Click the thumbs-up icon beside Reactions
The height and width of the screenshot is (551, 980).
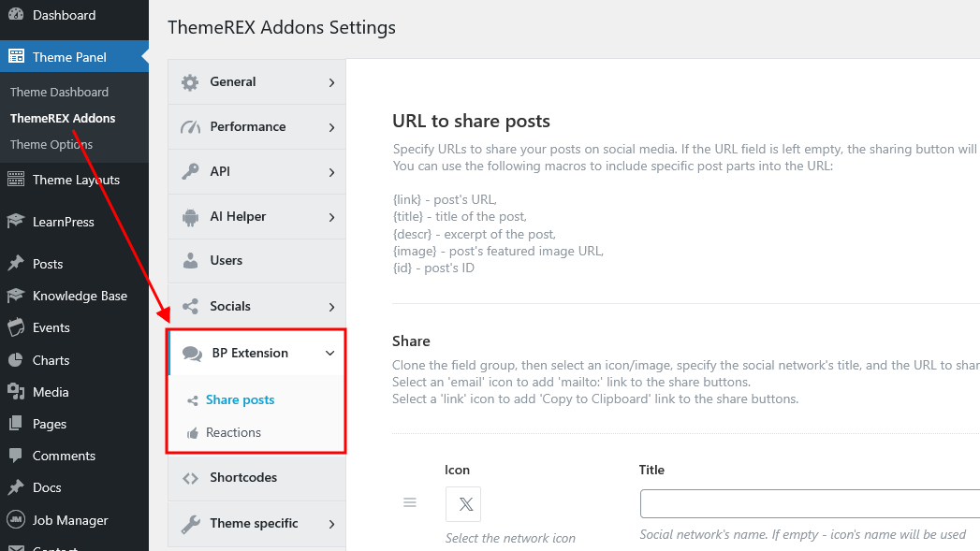tap(193, 433)
